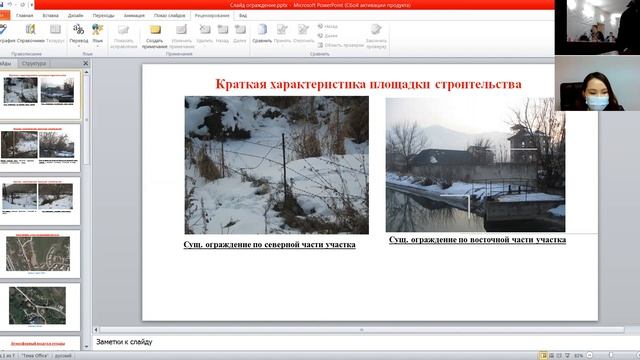The height and width of the screenshot is (360, 640).
Task: Click the zoom percentage in status bar
Action: tap(579, 356)
